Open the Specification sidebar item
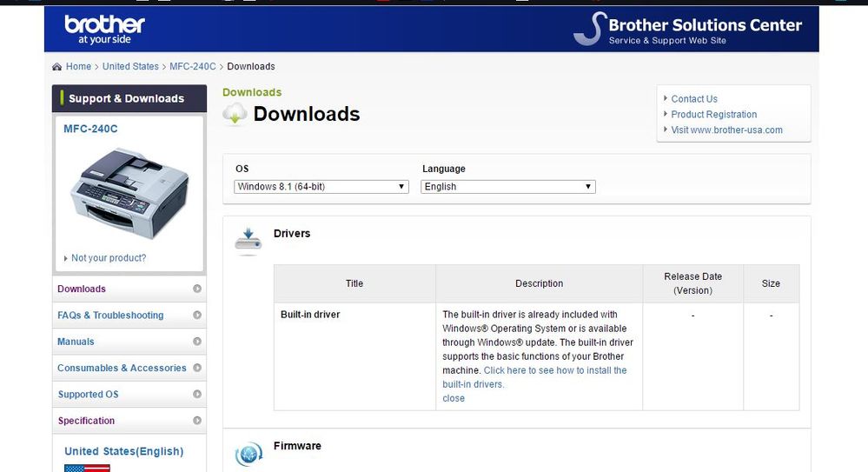Screen dimensions: 868x472 click(86, 421)
